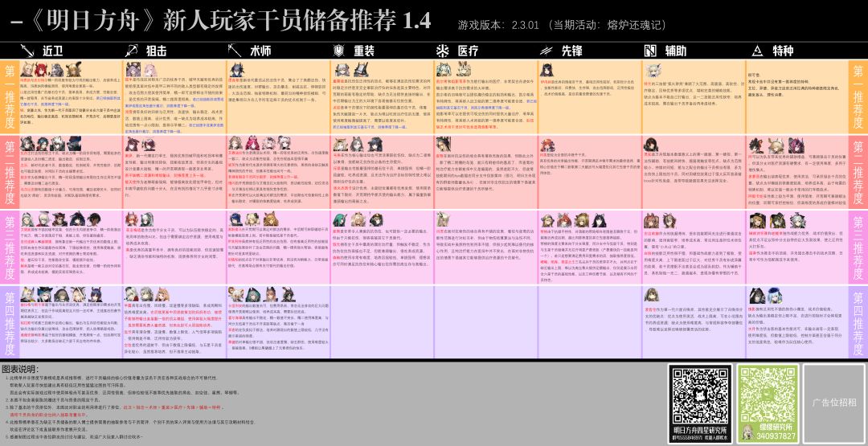Viewport: 868px width, 446px height.
Task: Click the slash marks icon beside 先锋
Action: coord(546,51)
